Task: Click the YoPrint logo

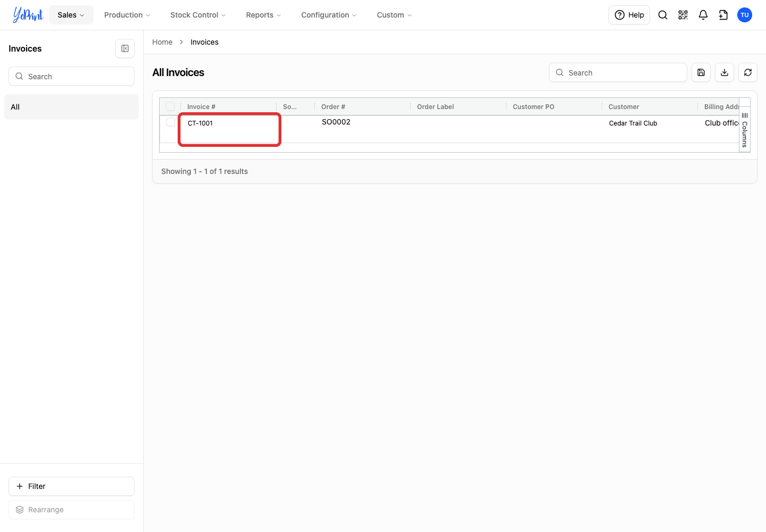Action: click(28, 15)
